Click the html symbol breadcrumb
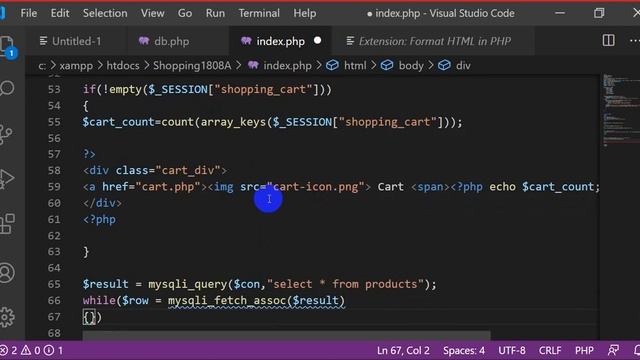The image size is (640, 360). 346,65
